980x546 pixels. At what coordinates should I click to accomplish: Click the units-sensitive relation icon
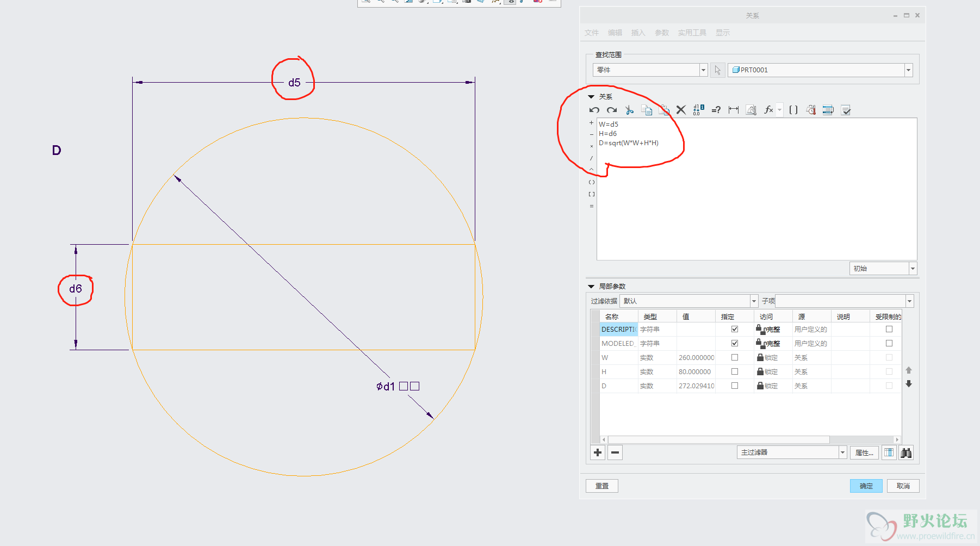point(811,110)
